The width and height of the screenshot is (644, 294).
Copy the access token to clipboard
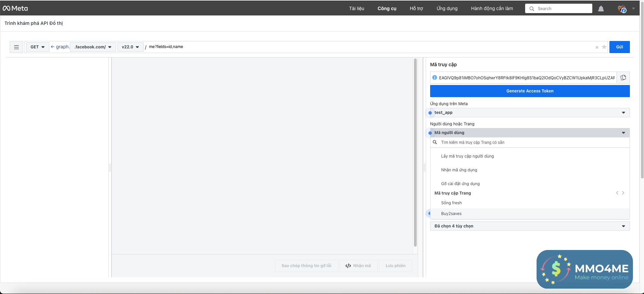click(x=623, y=78)
